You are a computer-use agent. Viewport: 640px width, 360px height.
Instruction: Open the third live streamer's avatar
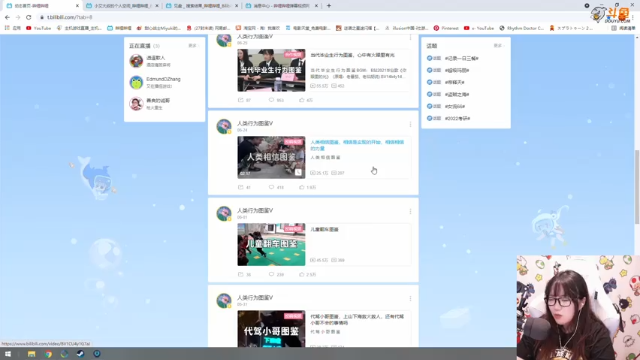(136, 104)
